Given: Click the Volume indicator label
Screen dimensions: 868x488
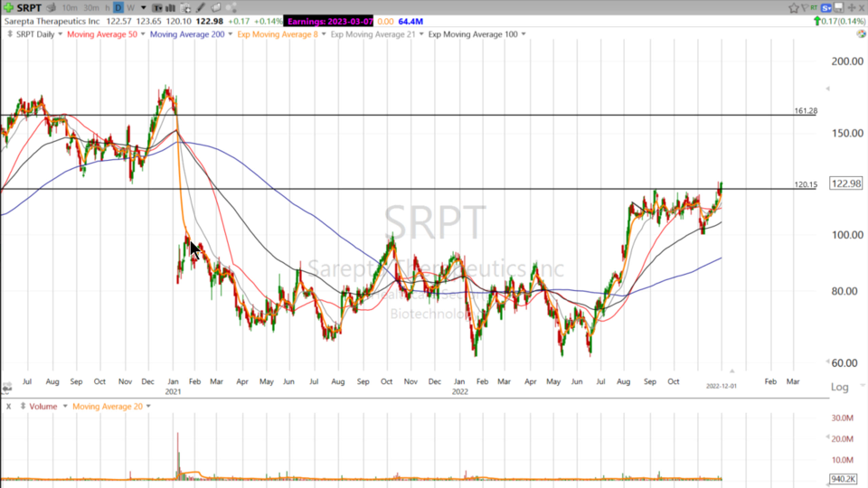Looking at the screenshot, I should coord(43,407).
